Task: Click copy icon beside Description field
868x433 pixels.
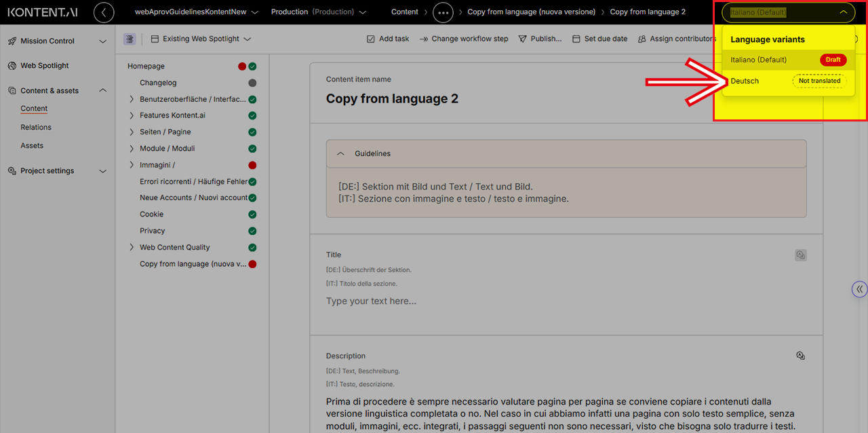Action: (x=801, y=356)
